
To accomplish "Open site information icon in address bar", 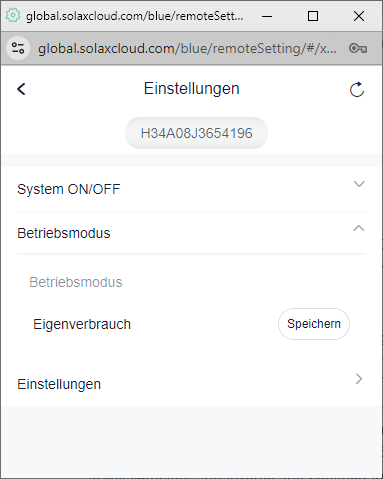I will point(18,48).
